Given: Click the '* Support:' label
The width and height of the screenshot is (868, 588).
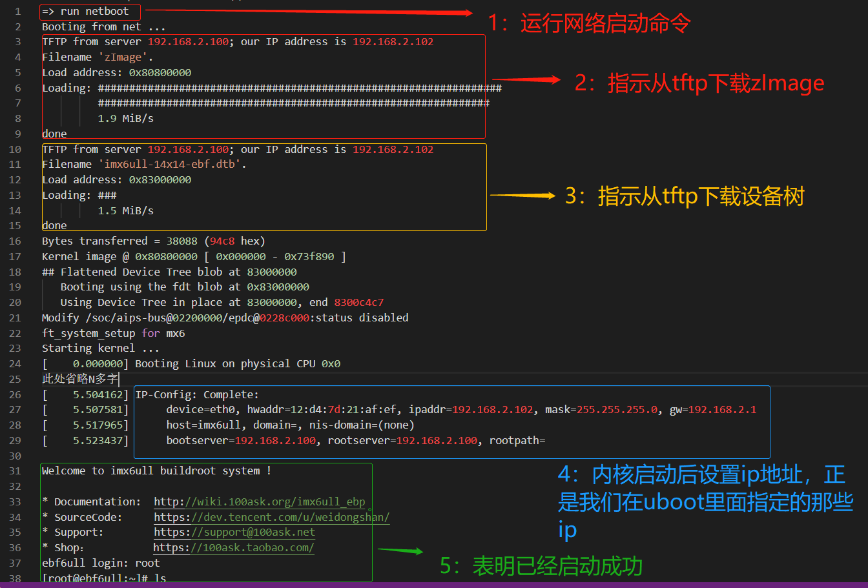Looking at the screenshot, I should click(x=73, y=532).
